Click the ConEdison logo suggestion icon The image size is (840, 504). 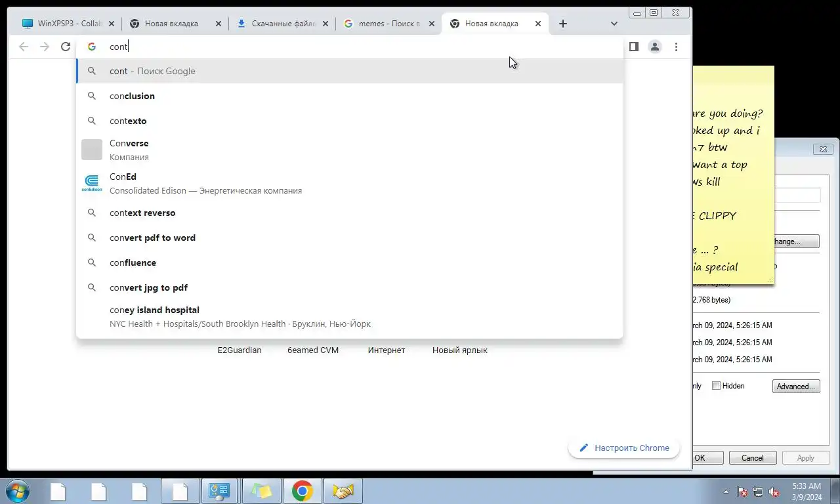92,183
